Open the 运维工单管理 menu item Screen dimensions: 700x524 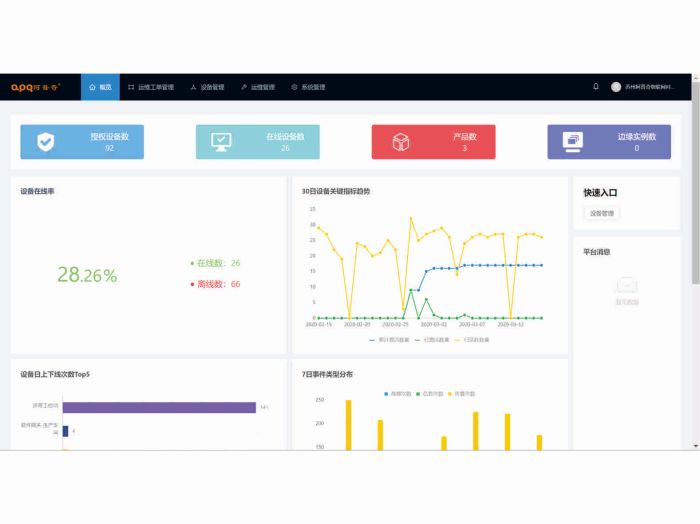click(151, 87)
